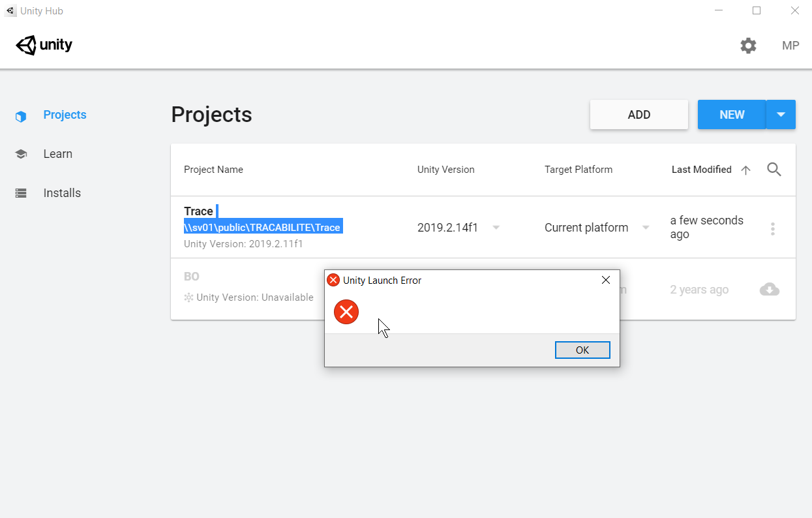Select the BO project name
812x518 pixels.
tap(192, 277)
